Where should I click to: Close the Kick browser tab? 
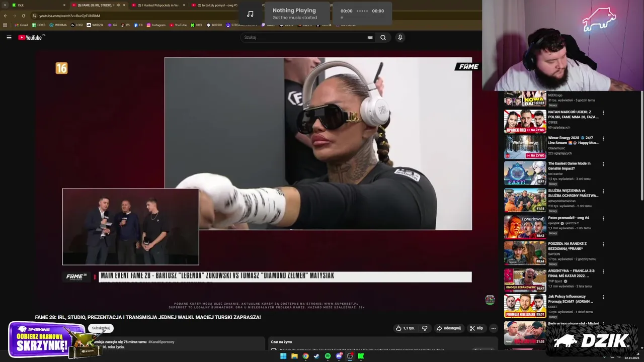[64, 5]
